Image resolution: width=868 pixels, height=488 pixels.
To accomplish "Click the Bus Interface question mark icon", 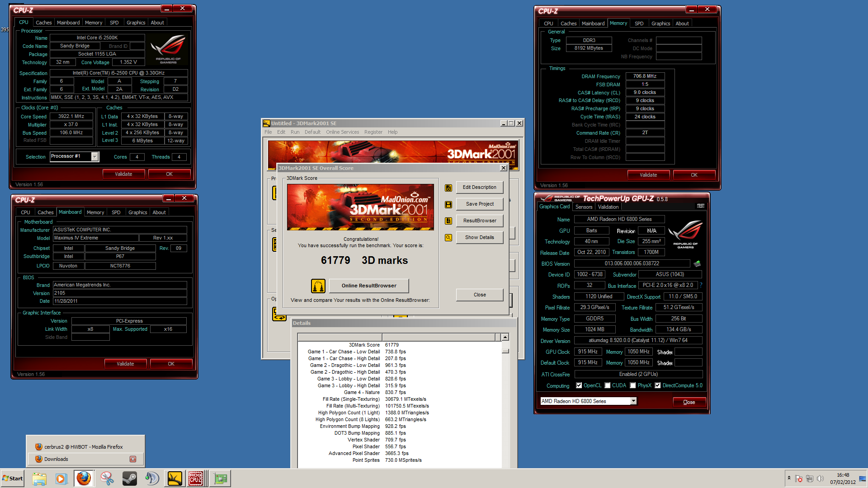I will click(701, 285).
